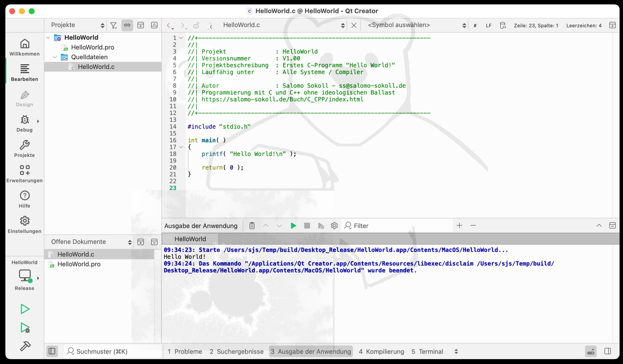Open the Projekte view selector dropdown
This screenshot has height=364, width=623.
[78, 25]
